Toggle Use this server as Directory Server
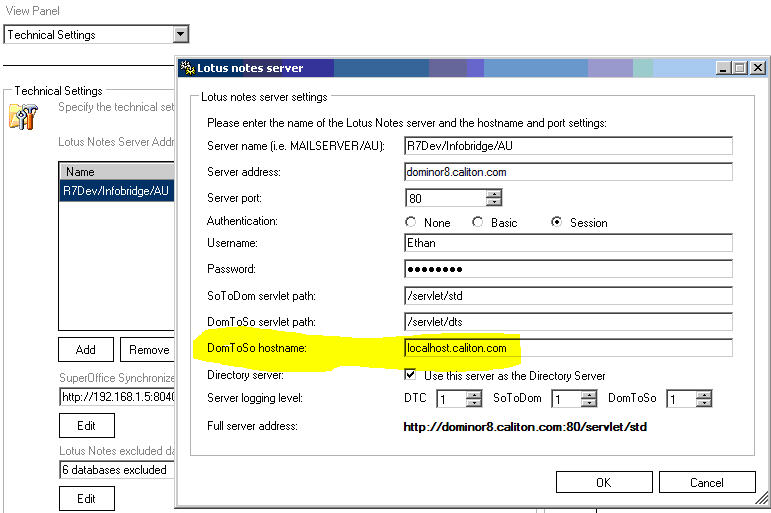 click(x=410, y=375)
